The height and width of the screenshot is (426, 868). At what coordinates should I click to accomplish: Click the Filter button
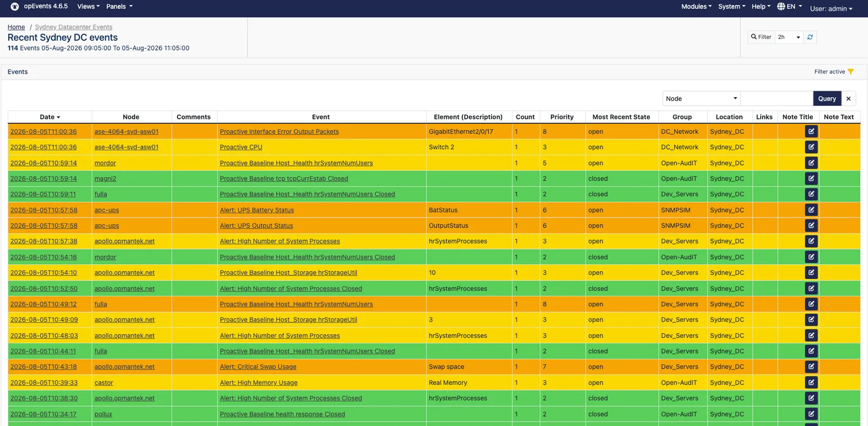[x=761, y=37]
